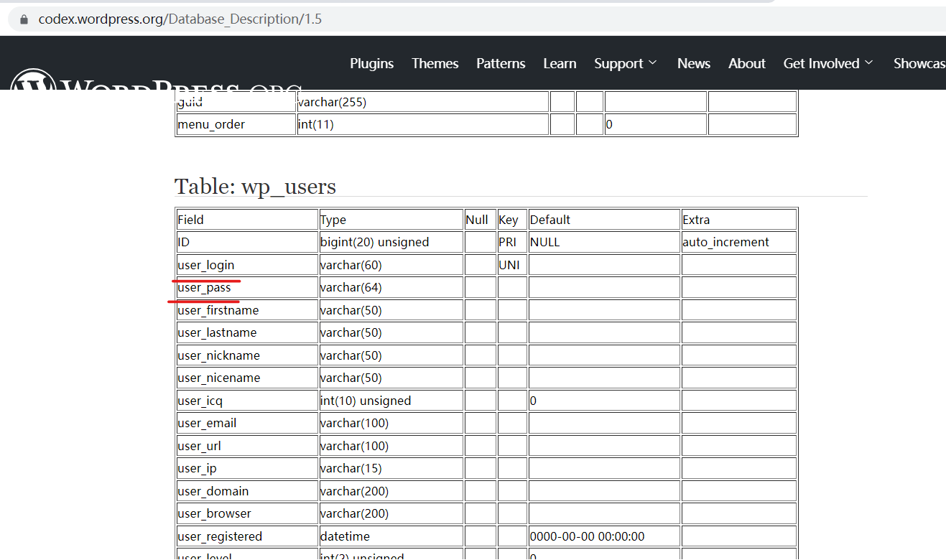Click the 'Table: wp_users' heading
946x560 pixels.
(255, 187)
